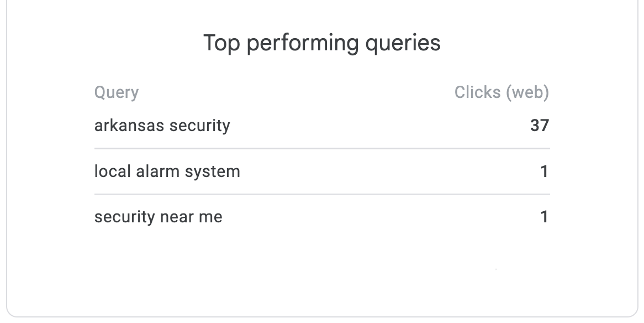Click the divider line below arkansas security row
This screenshot has width=644, height=323.
pyautogui.click(x=322, y=148)
